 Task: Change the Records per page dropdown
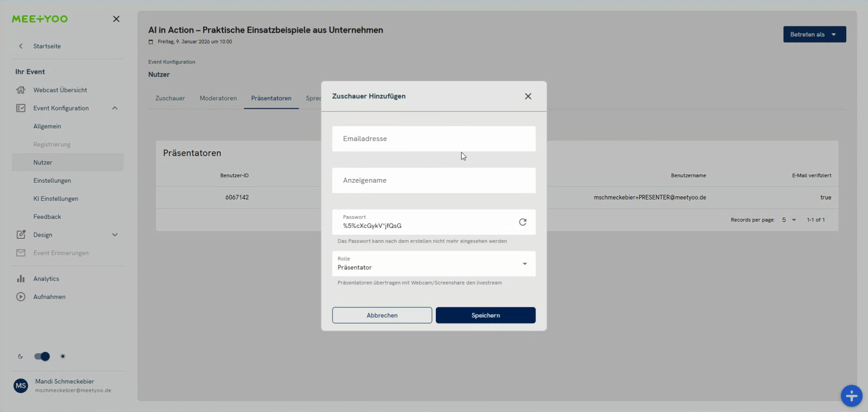click(788, 220)
